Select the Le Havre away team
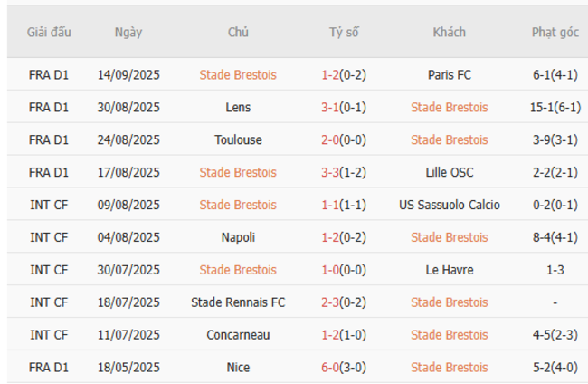 click(x=449, y=270)
